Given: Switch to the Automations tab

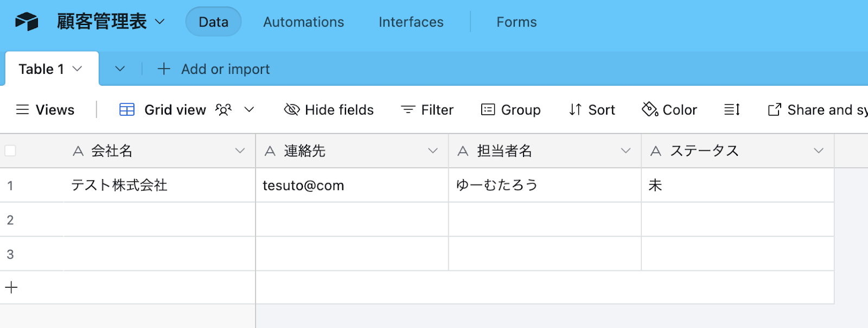Looking at the screenshot, I should (x=303, y=22).
